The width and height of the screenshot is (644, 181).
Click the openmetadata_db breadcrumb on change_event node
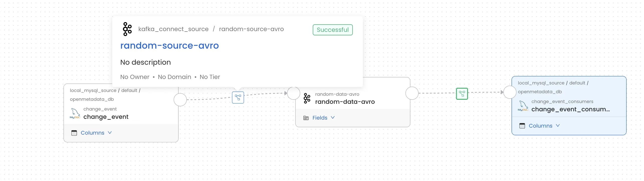(92, 99)
